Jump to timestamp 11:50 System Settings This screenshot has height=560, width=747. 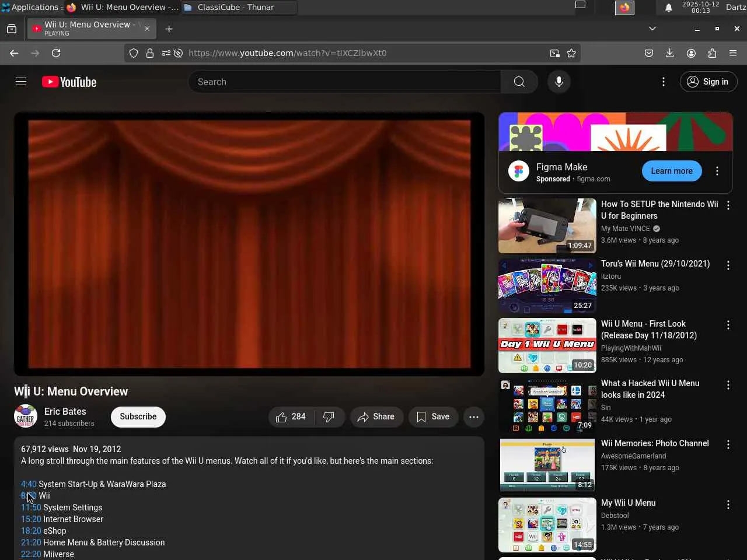[31, 508]
